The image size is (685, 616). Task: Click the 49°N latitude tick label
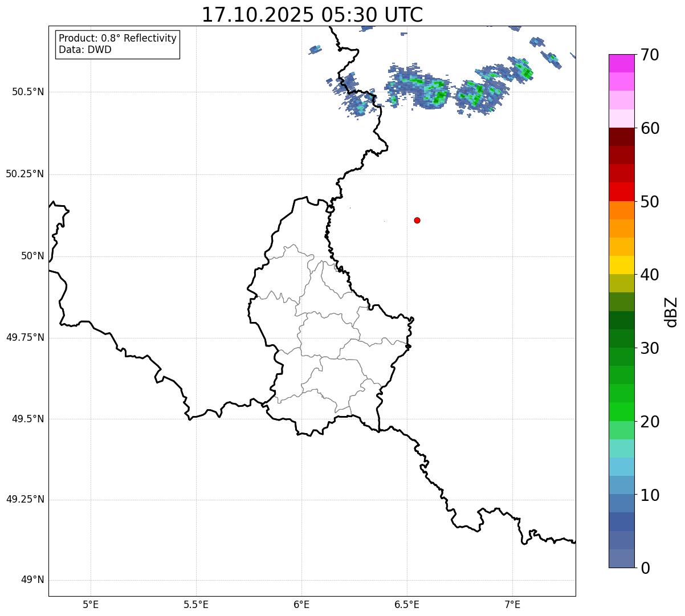pos(32,580)
